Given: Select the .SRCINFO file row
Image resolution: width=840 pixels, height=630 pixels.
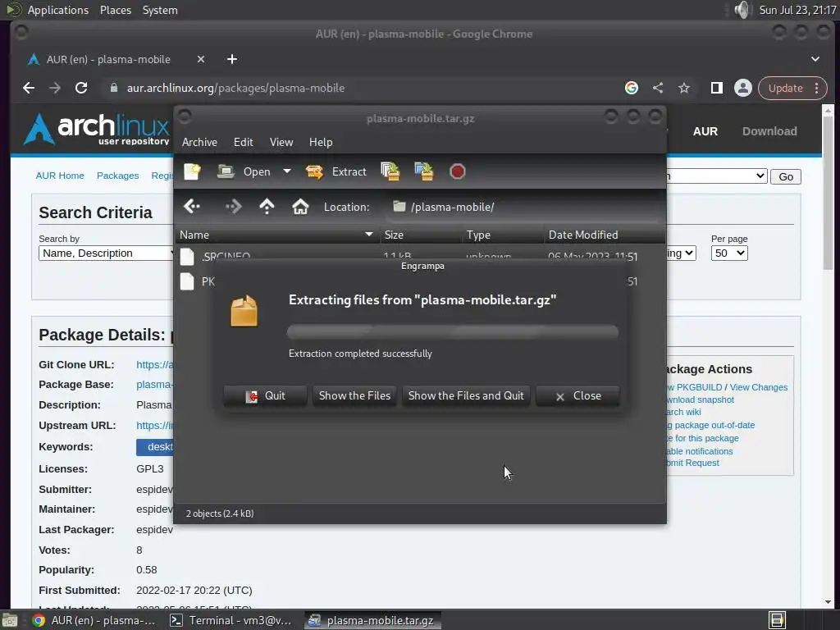Looking at the screenshot, I should point(420,256).
